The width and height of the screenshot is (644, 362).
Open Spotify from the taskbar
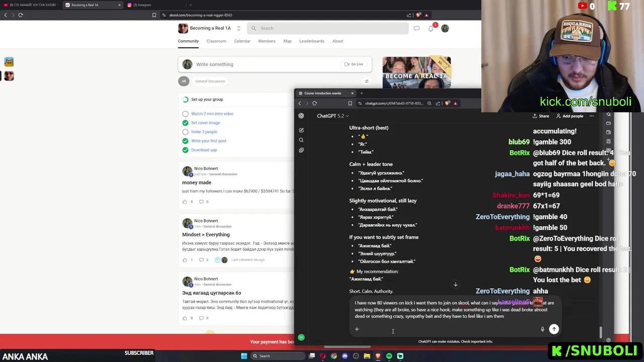[389, 356]
